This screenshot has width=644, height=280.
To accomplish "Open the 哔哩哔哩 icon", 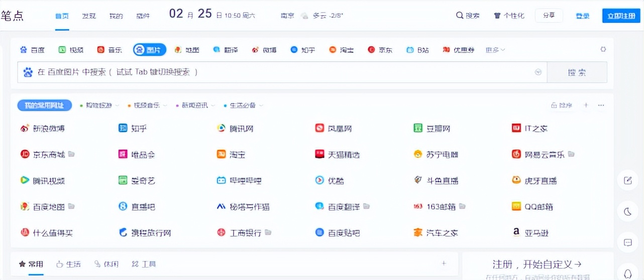I will [x=221, y=181].
